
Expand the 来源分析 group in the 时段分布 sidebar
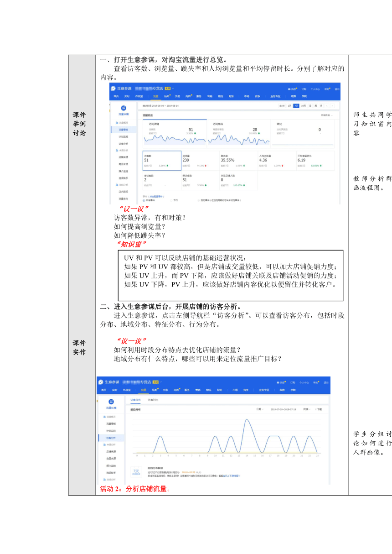[x=109, y=444]
